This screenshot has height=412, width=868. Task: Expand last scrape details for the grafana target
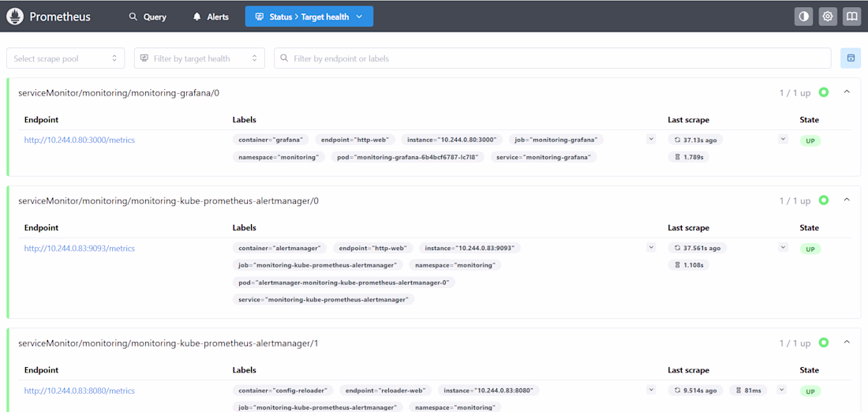(783, 140)
